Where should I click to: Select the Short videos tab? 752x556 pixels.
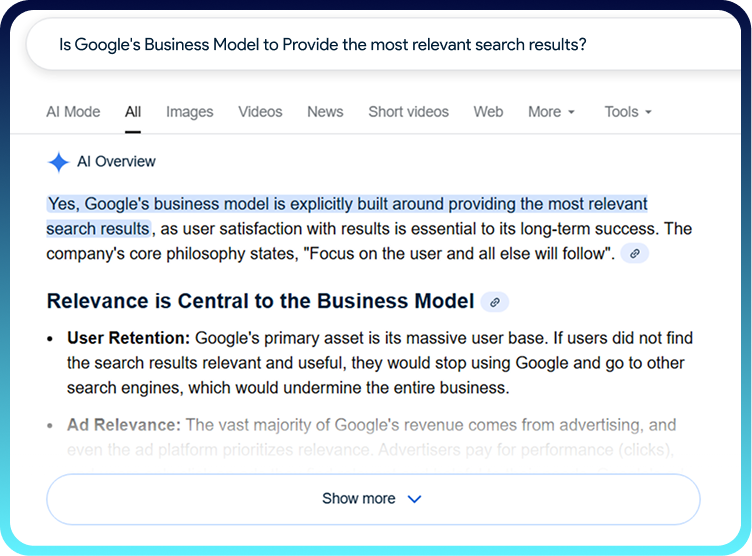coord(408,112)
